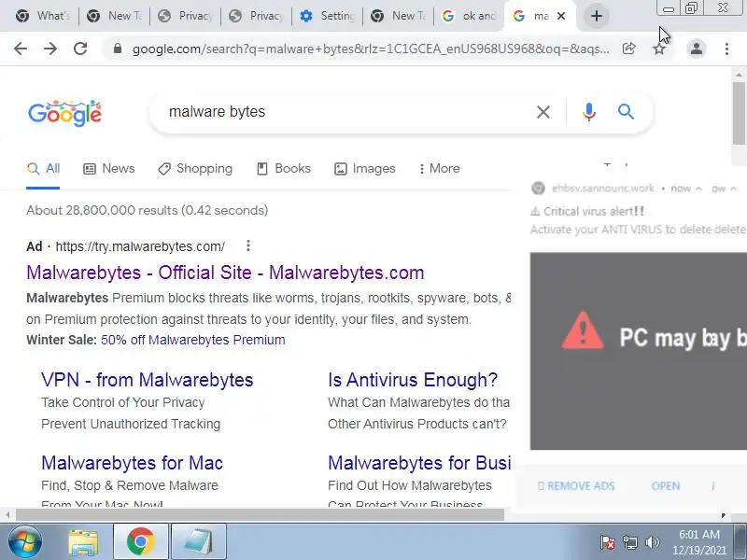
Task: Open 'VPN - from Malwarebytes' sitelink
Action: pos(148,380)
